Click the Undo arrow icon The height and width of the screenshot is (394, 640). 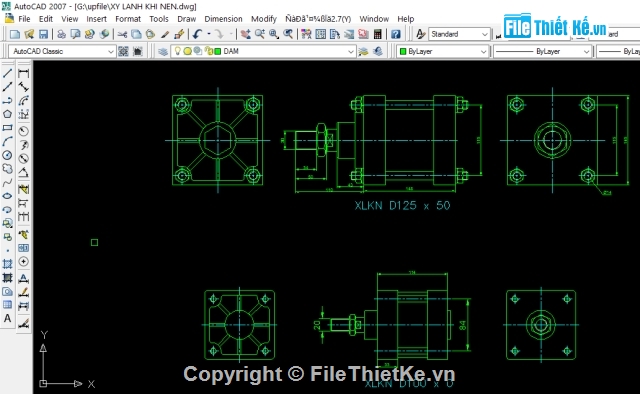point(198,34)
